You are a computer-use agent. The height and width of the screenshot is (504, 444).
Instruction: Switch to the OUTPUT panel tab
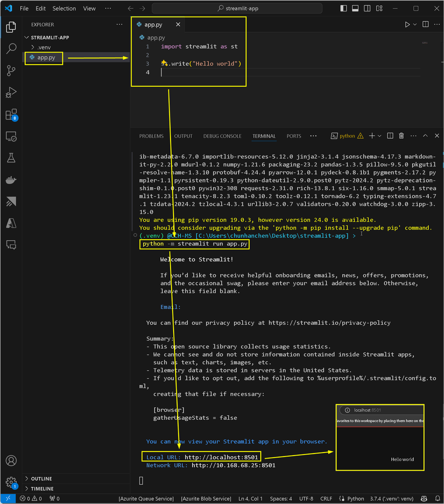click(x=183, y=136)
